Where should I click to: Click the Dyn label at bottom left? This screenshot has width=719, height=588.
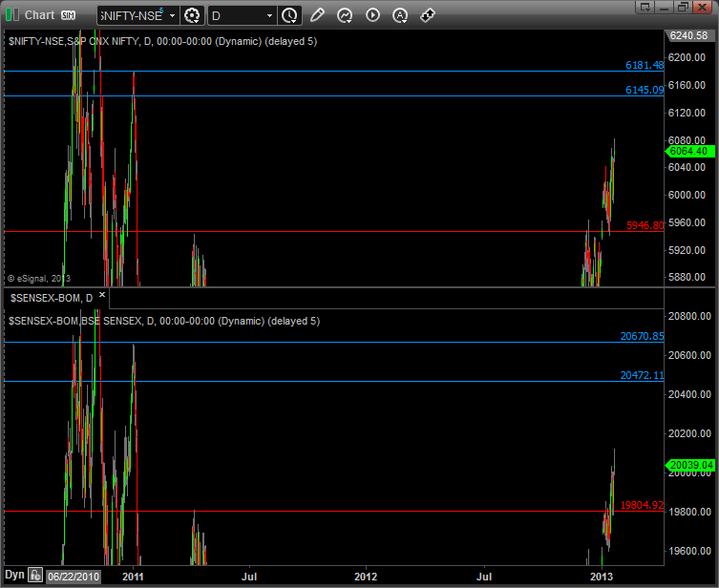point(14,575)
